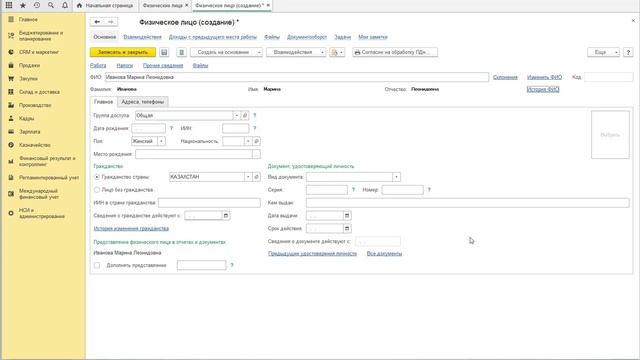The height and width of the screenshot is (360, 640).
Task: Select Гражданство страны radio button
Action: (97, 177)
